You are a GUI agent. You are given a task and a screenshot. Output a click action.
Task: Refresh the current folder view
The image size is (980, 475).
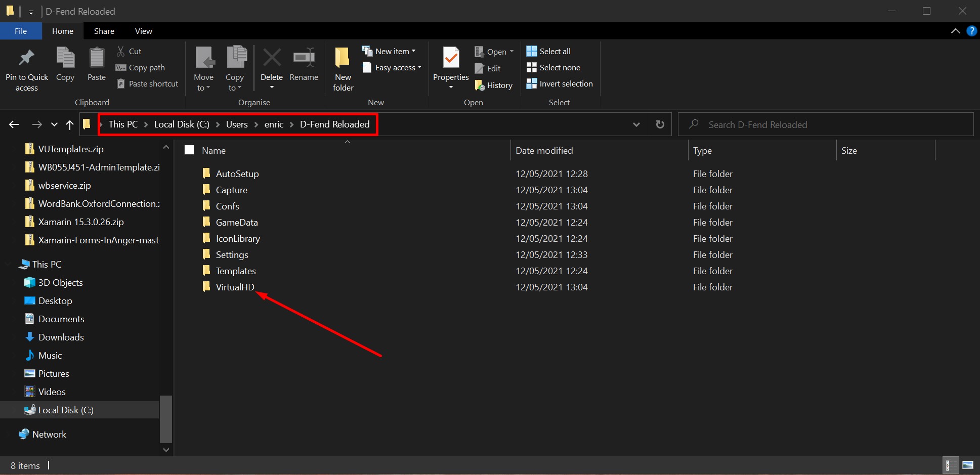(x=660, y=124)
